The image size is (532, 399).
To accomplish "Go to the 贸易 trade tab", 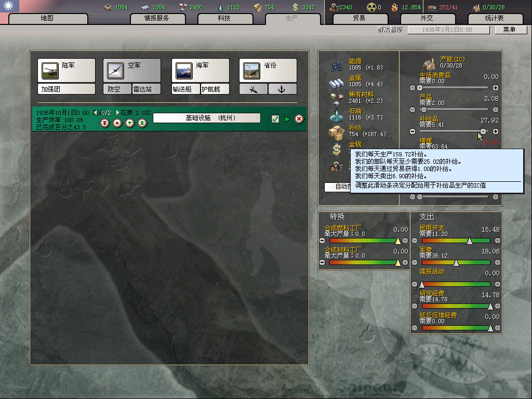I will 360,18.
